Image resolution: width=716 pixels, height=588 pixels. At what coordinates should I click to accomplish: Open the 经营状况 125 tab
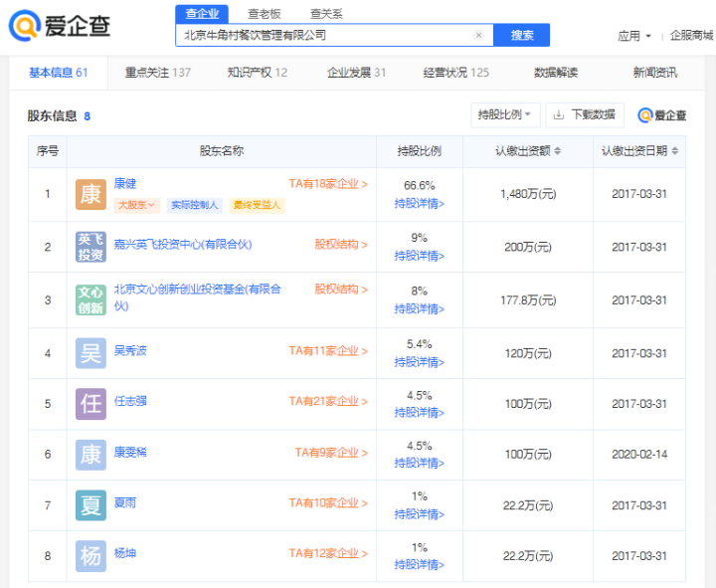coord(456,73)
